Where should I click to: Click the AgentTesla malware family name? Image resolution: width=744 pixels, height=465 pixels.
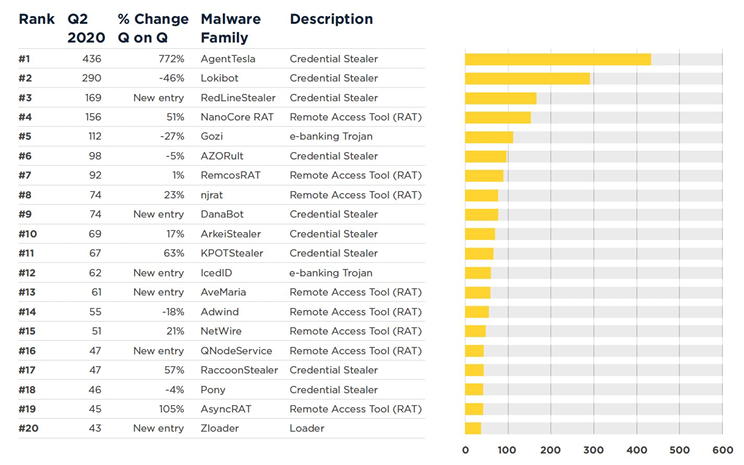[x=228, y=59]
